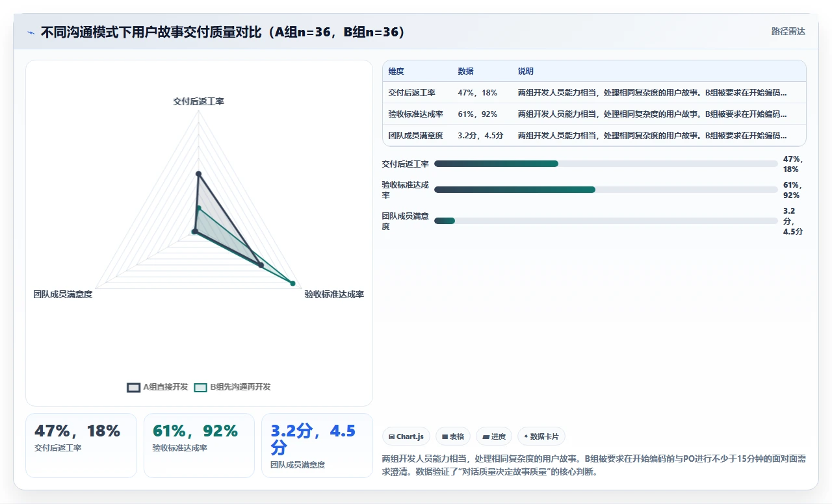Screen dimensions: 832x504
Task: Click radar axis label 交付后返工率
Action: click(x=198, y=102)
